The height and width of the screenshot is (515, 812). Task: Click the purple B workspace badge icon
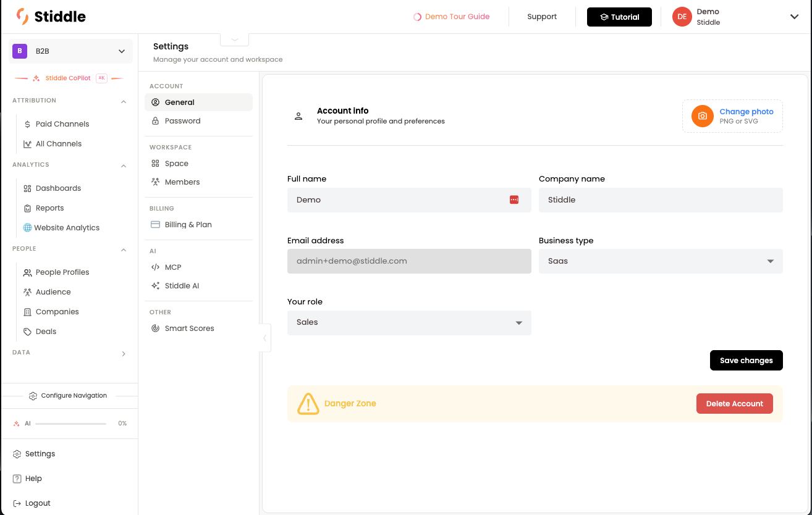[x=20, y=51]
